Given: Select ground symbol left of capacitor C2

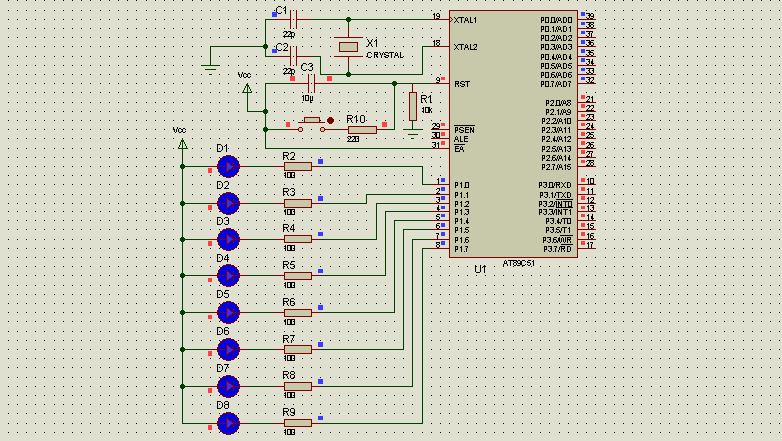Looking at the screenshot, I should pos(210,69).
